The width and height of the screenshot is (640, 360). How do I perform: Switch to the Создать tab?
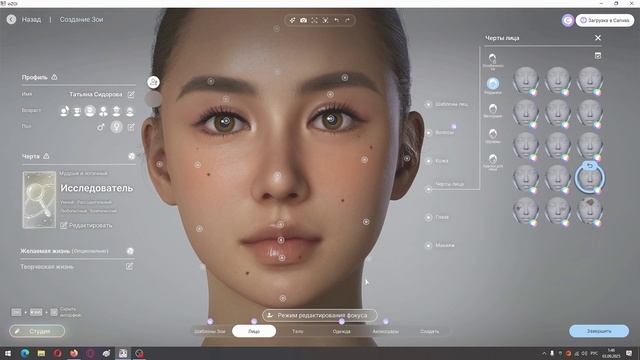pos(429,331)
